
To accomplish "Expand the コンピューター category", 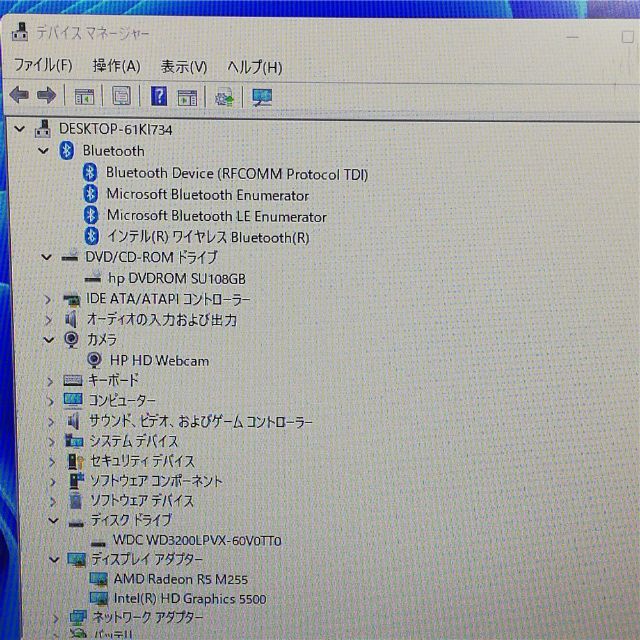I will point(50,401).
